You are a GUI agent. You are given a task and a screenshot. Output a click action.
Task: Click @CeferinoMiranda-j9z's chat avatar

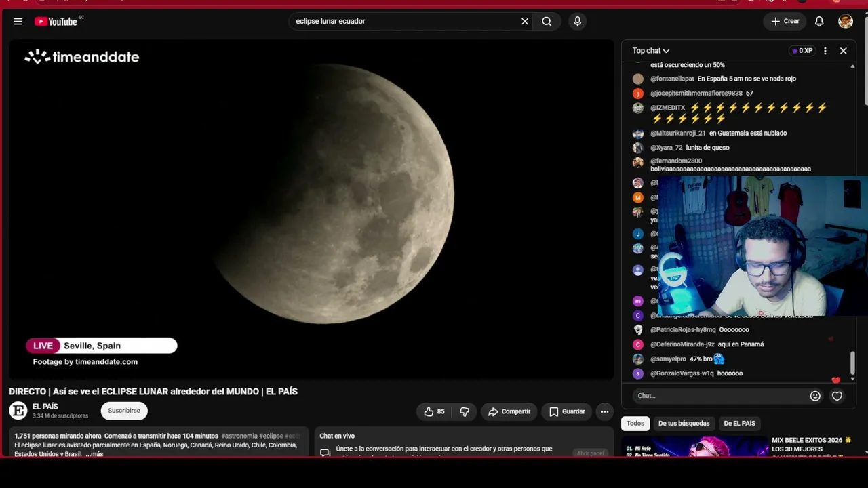(638, 344)
